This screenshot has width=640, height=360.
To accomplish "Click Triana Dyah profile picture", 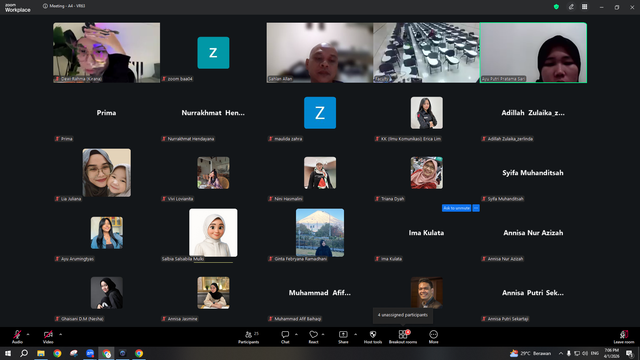I will click(x=427, y=173).
